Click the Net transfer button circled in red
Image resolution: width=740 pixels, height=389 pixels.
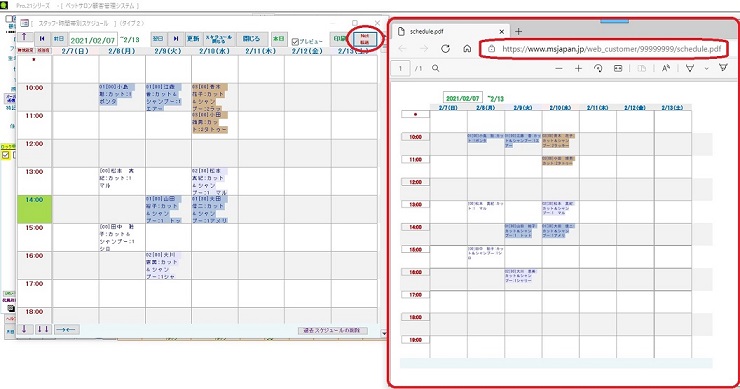(x=365, y=39)
